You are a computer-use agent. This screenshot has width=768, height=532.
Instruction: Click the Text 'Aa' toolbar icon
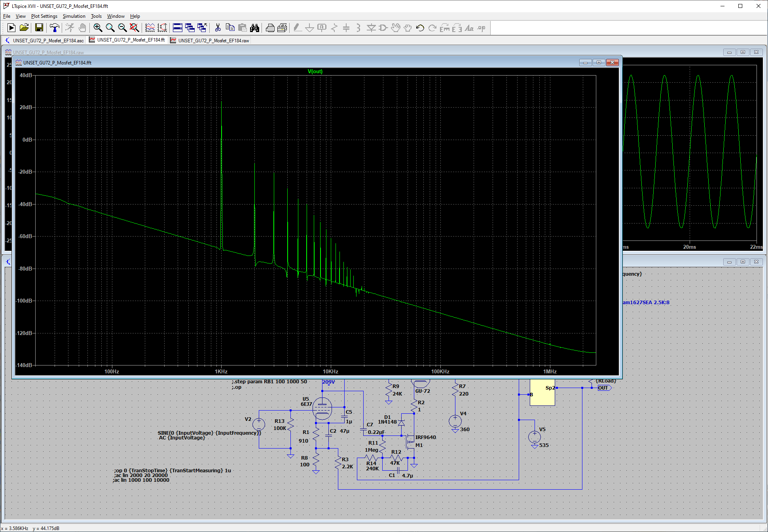pyautogui.click(x=469, y=28)
